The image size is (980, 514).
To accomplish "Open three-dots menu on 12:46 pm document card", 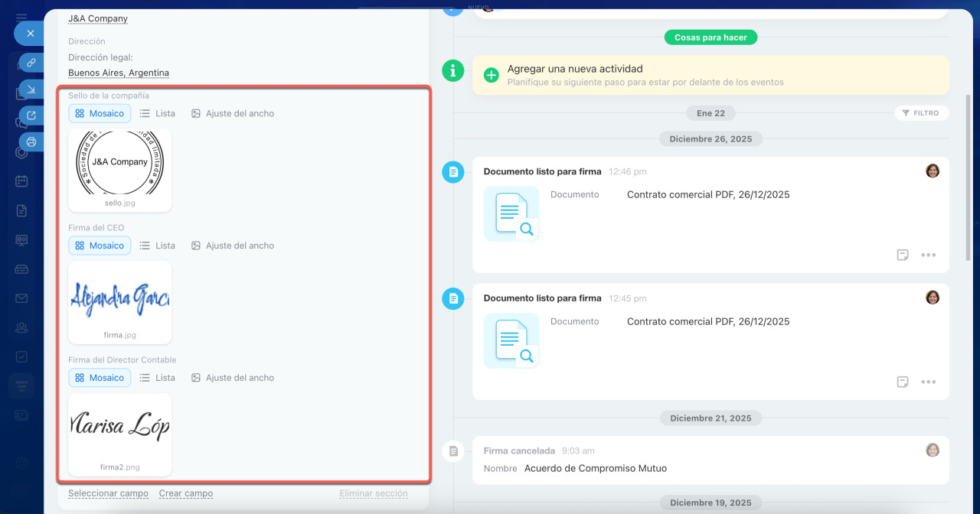I will tap(929, 255).
